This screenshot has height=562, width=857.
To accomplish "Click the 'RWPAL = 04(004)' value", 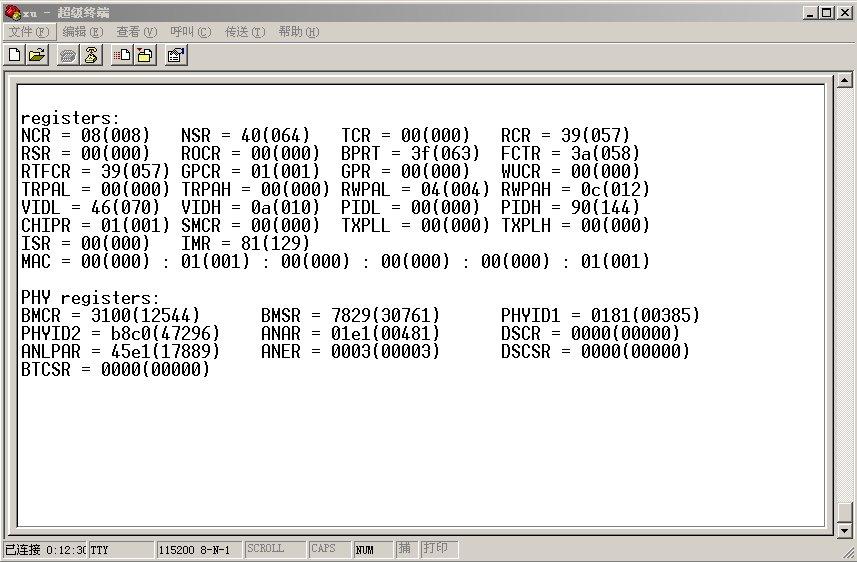I will (415, 190).
